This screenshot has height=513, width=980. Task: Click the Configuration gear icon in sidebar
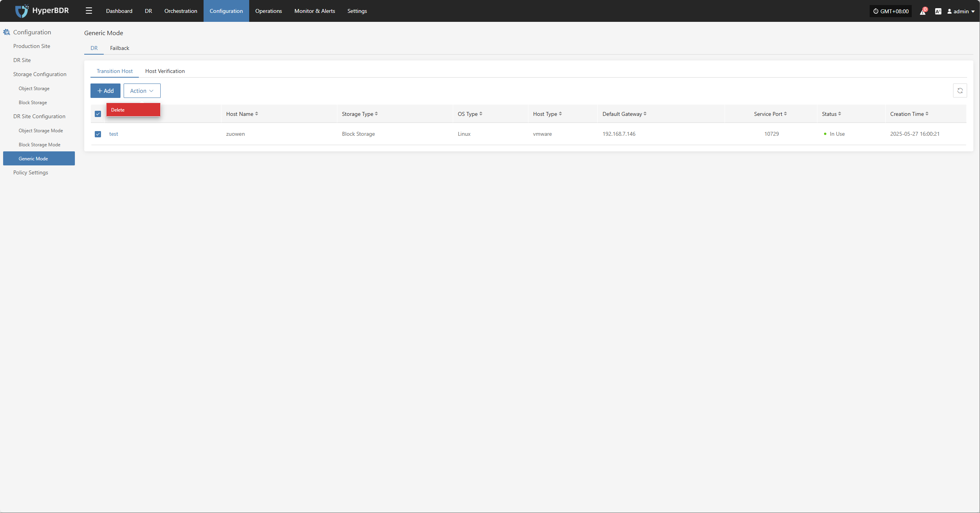point(7,32)
